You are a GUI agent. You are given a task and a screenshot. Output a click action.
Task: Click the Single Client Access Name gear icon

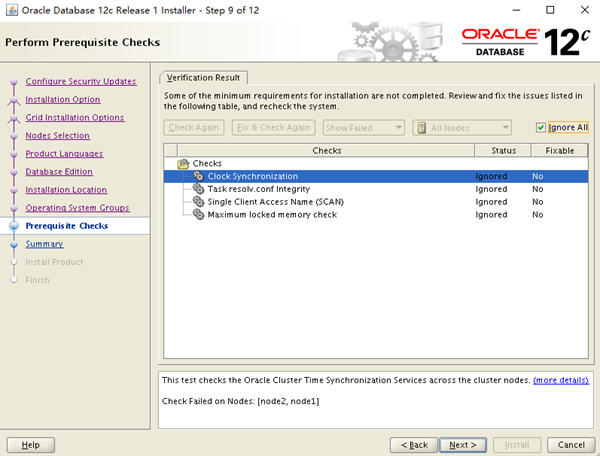(x=198, y=202)
